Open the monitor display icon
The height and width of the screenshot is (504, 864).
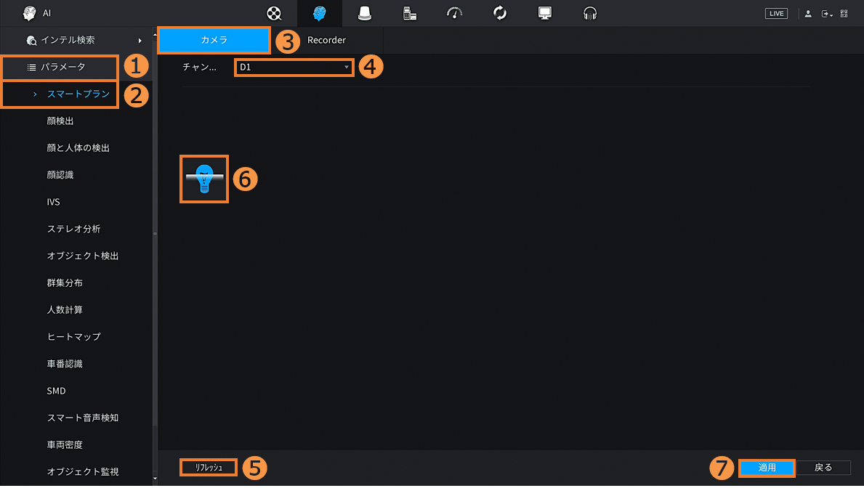[544, 13]
